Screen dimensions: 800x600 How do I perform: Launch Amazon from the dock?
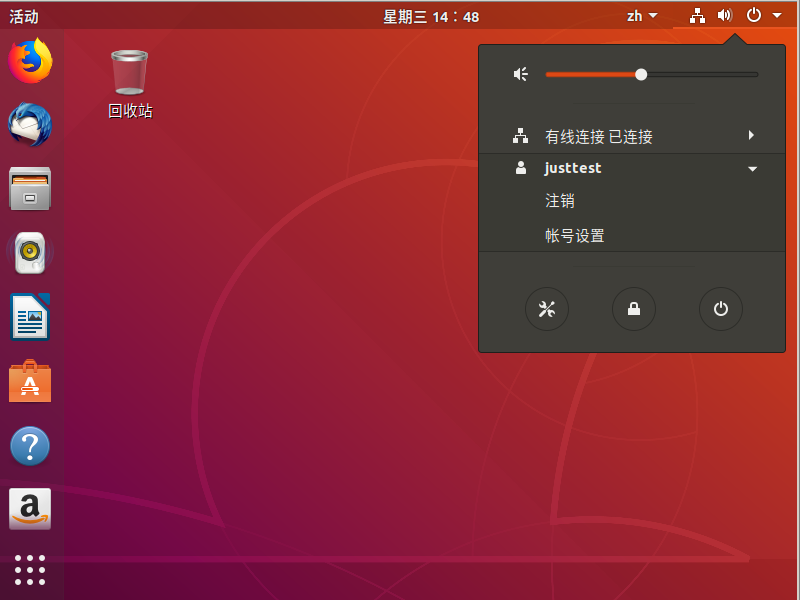coord(30,509)
